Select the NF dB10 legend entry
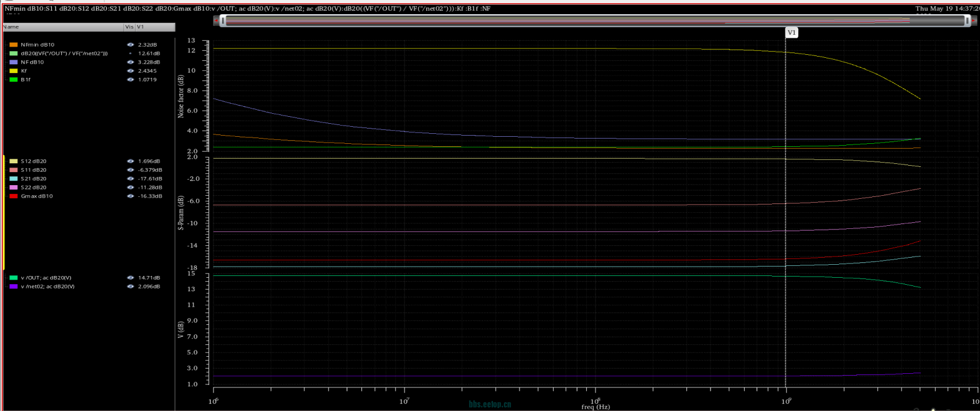Screen dimensions: 980x411 (32, 62)
